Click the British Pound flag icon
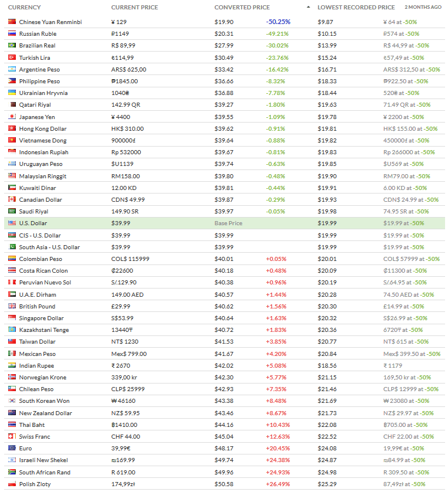The height and width of the screenshot is (492, 448). [12, 306]
